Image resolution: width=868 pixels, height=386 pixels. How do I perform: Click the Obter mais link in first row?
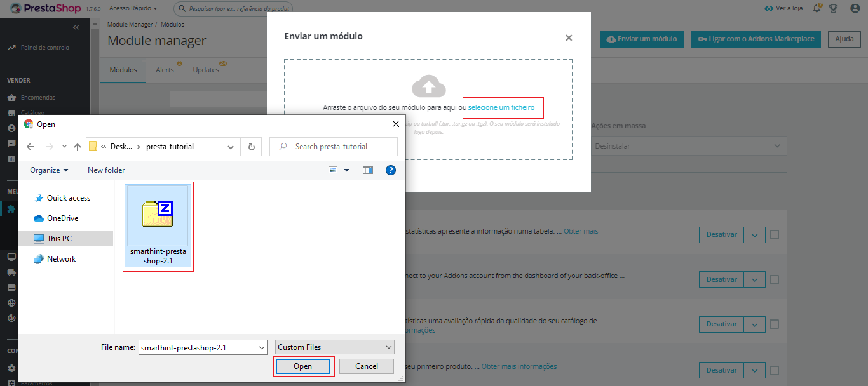[x=581, y=231]
